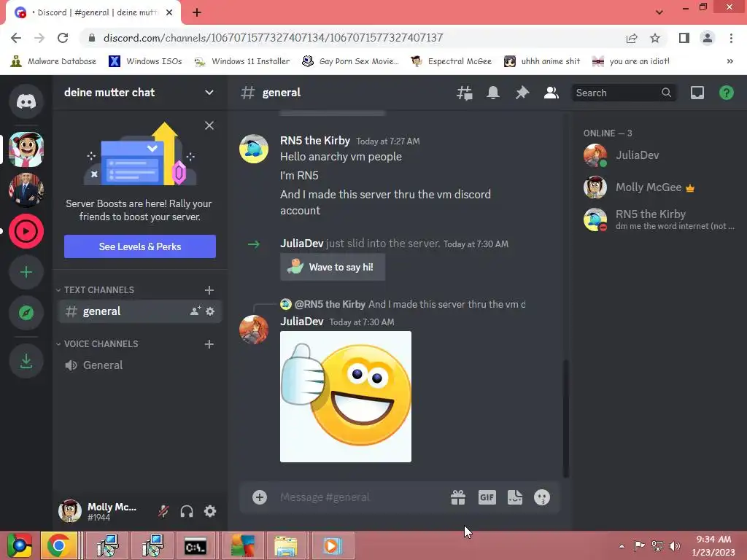Create invite for general channel
This screenshot has height=560, width=747.
coord(196,311)
